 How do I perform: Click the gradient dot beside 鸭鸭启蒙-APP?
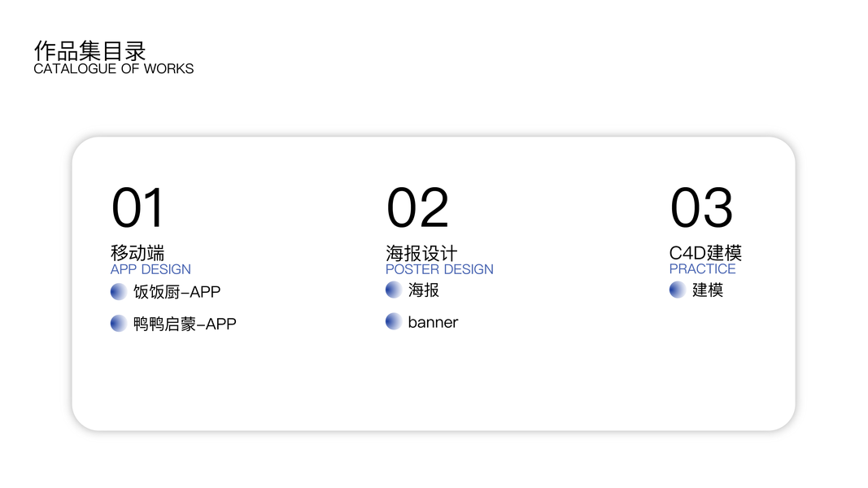pyautogui.click(x=119, y=324)
